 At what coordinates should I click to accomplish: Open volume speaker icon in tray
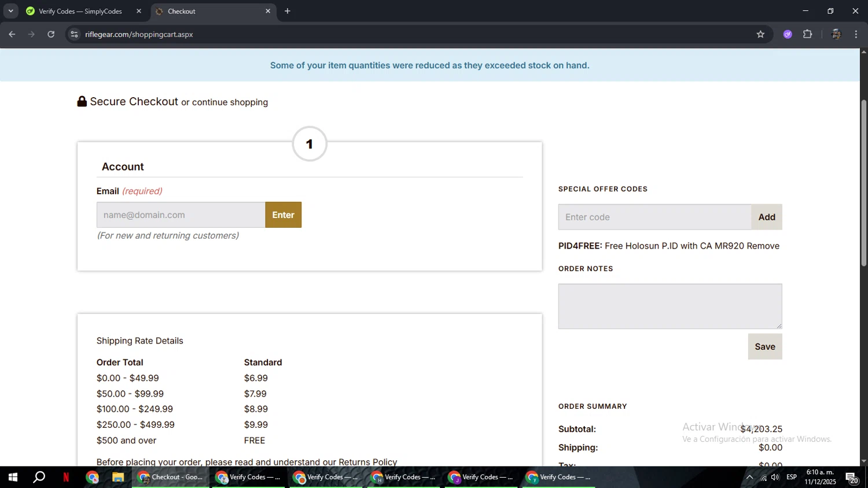coord(775,477)
